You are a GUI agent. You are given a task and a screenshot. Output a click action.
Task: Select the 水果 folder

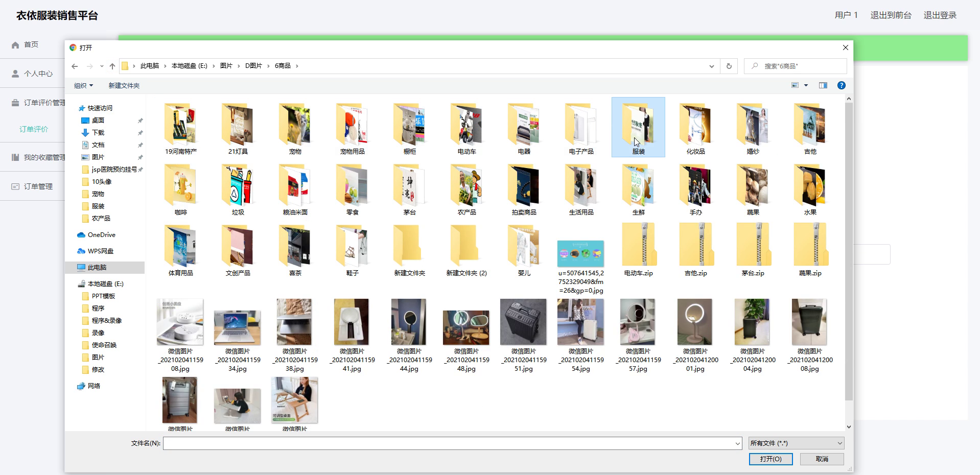point(810,189)
